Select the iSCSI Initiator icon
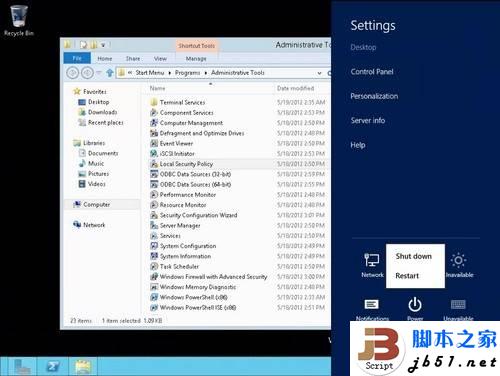 click(x=154, y=154)
